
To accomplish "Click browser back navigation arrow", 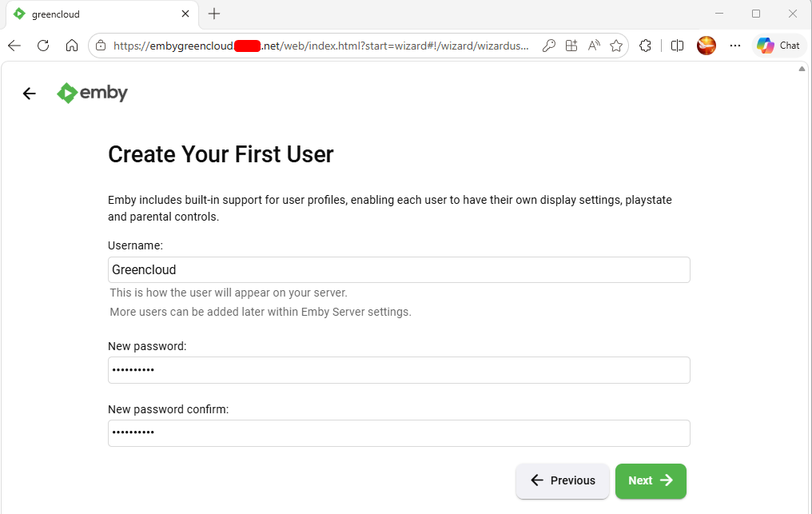I will (14, 46).
